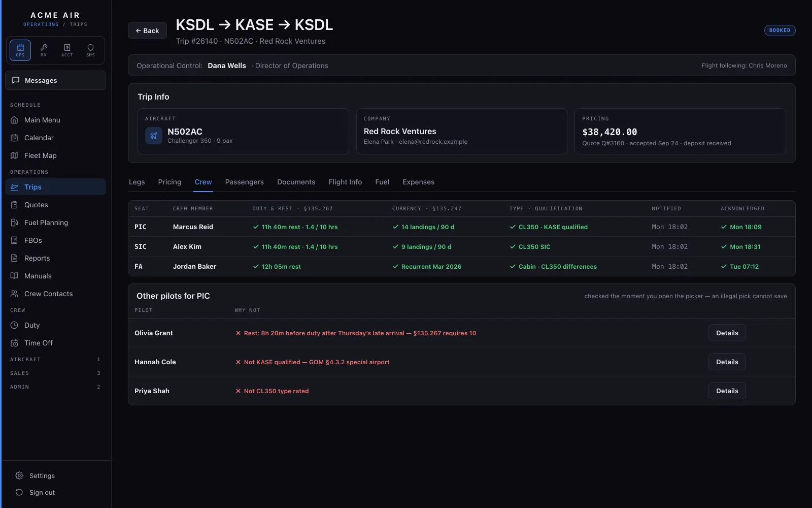
Task: Expand the SALES sidebar group
Action: tap(56, 373)
